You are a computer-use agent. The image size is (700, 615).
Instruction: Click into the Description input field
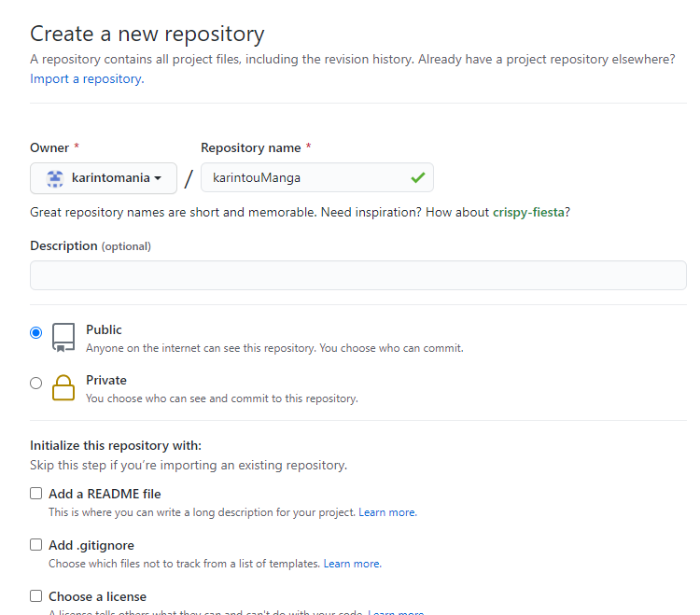[358, 275]
